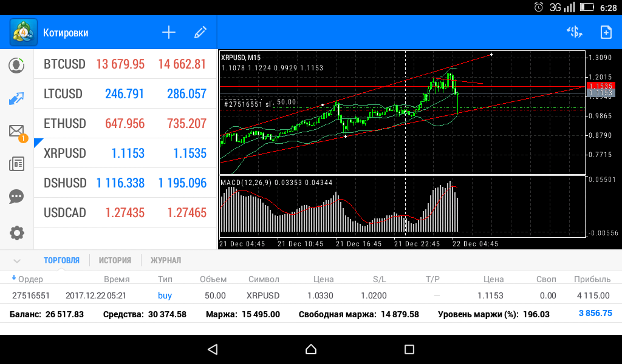Open the chat bubble sidebar icon
622x364 pixels.
[16, 197]
